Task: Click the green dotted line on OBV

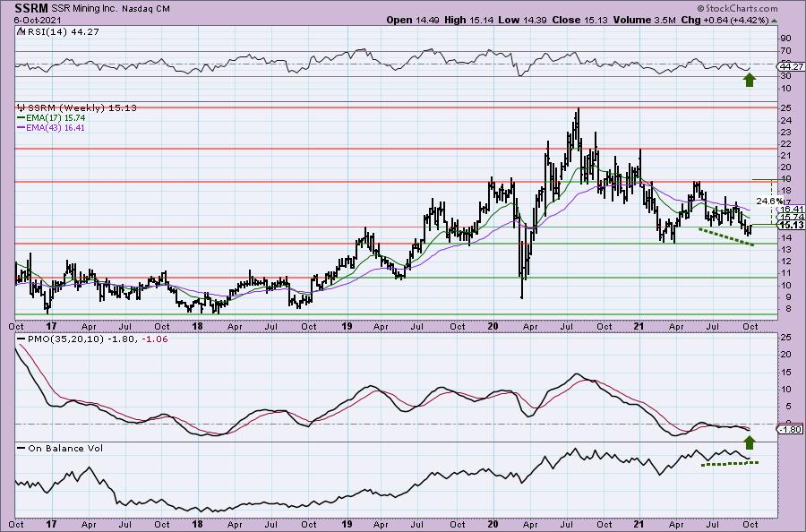Action: click(x=729, y=463)
